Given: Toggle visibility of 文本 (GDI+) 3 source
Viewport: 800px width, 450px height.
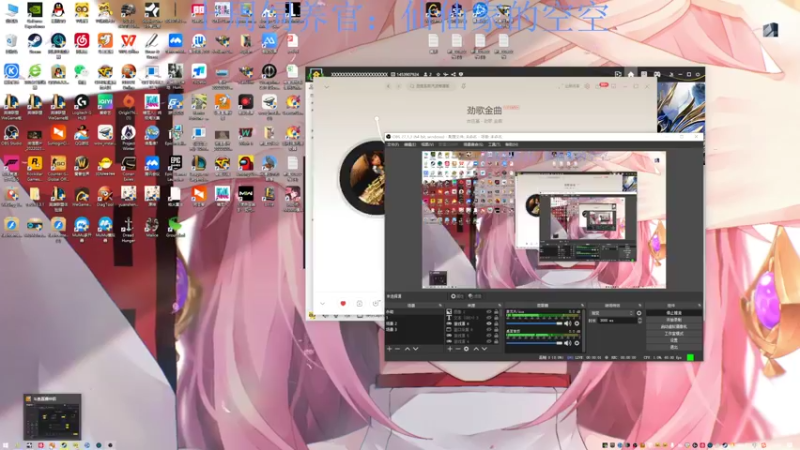Looking at the screenshot, I should pos(489,317).
